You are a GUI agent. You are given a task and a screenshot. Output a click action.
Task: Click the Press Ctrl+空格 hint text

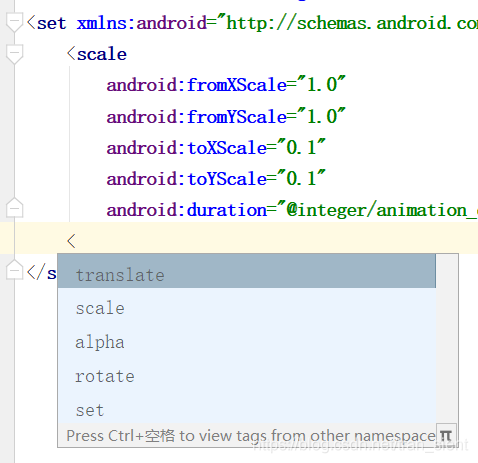[x=251, y=436]
